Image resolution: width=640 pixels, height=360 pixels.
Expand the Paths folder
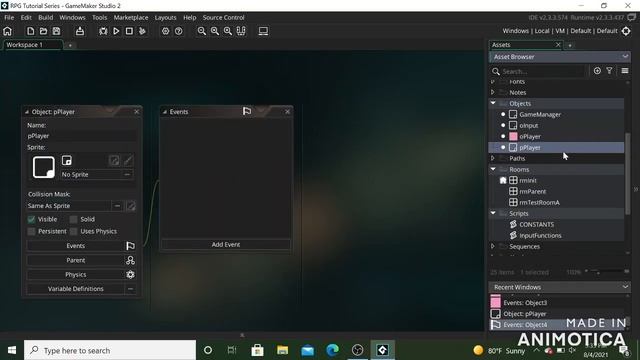493,158
